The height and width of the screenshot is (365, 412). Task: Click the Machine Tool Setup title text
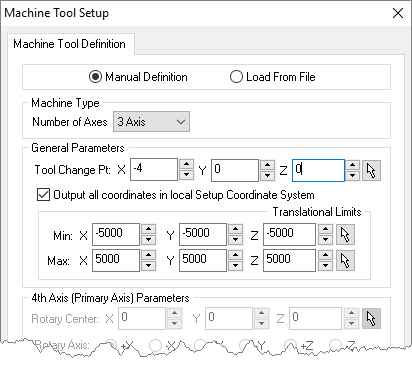click(56, 13)
